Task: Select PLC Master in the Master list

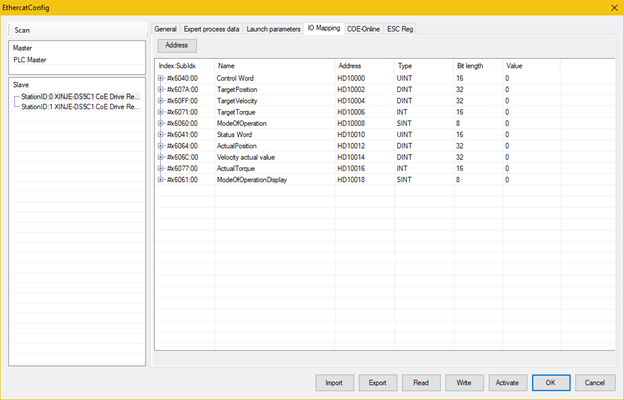Action: [30, 60]
